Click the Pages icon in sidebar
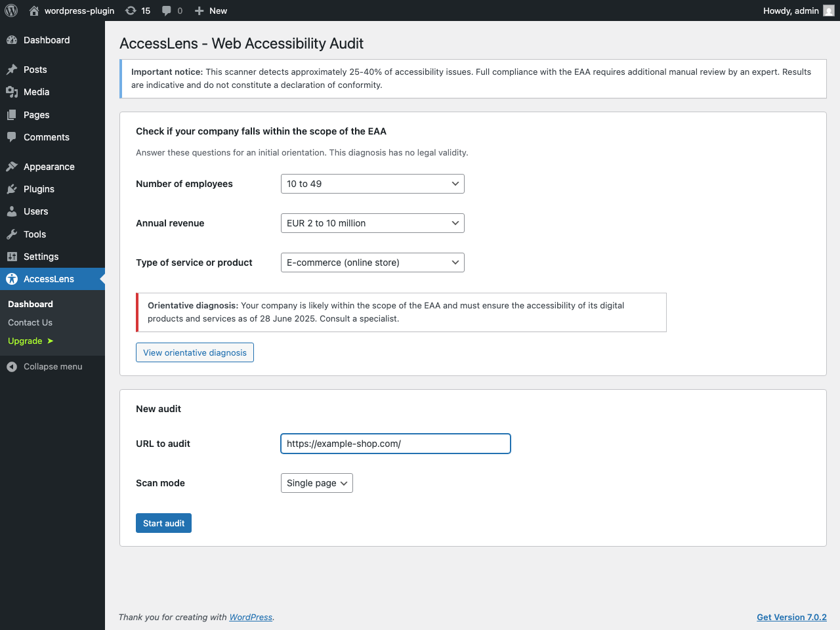840x630 pixels. click(x=12, y=115)
